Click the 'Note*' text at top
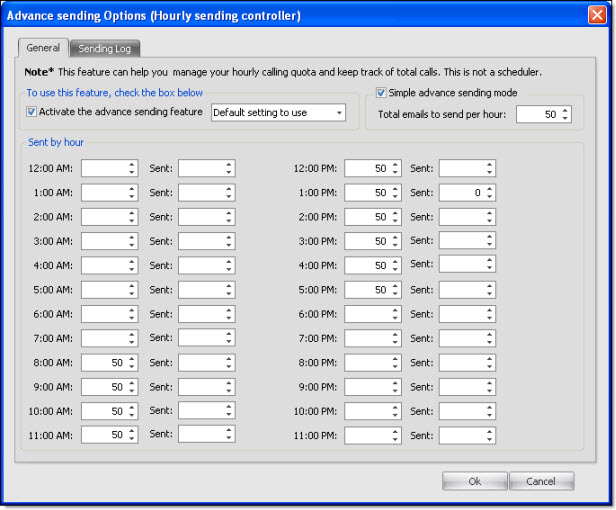Viewport: 616px width, 510px height. click(x=39, y=72)
